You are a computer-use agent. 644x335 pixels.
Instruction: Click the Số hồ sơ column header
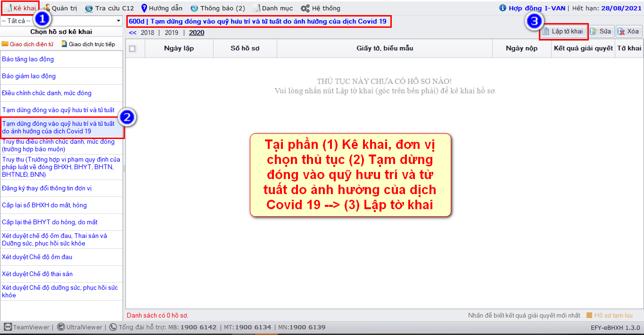(x=245, y=49)
